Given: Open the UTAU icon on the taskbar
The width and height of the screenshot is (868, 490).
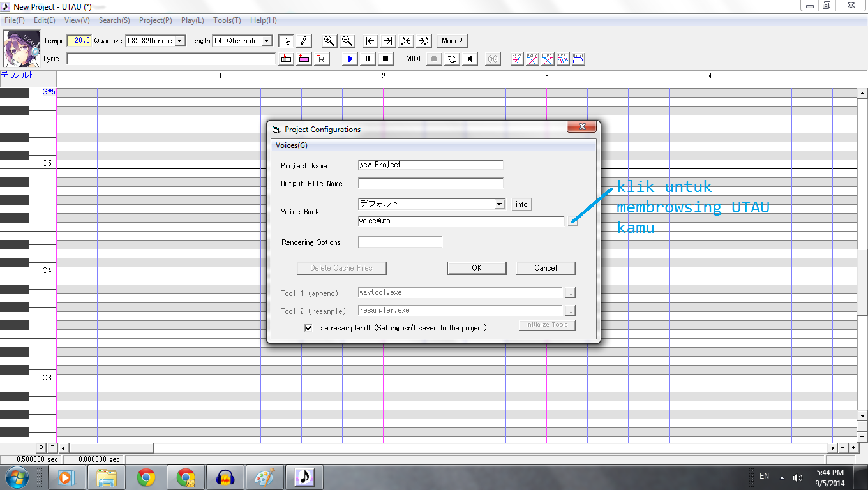Looking at the screenshot, I should pos(304,476).
